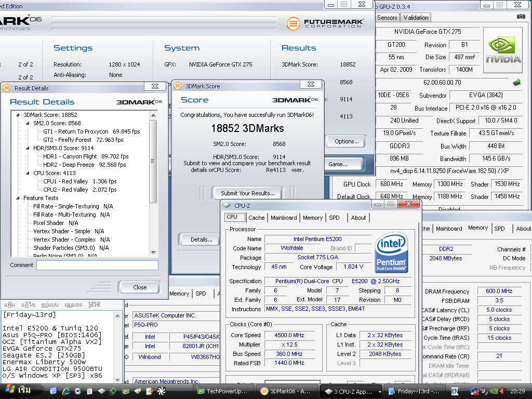Click the Intel Pentium logo in CPU-Z
The width and height of the screenshot is (532, 399).
pos(391,253)
